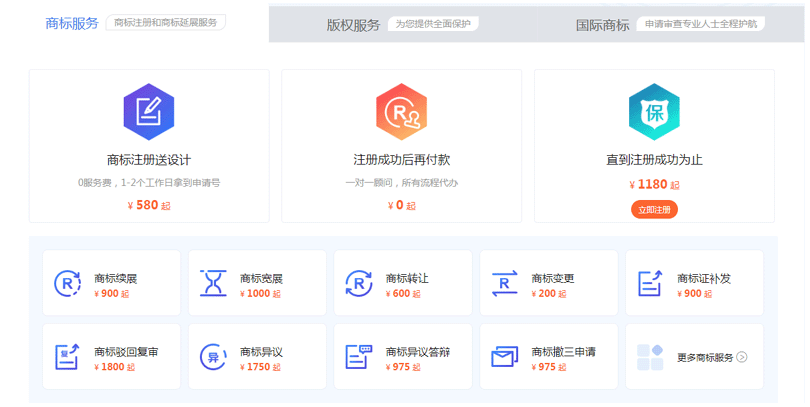Click the 商标转让 rotating R icon
Viewport: 810px width, 407px height.
[x=359, y=283]
